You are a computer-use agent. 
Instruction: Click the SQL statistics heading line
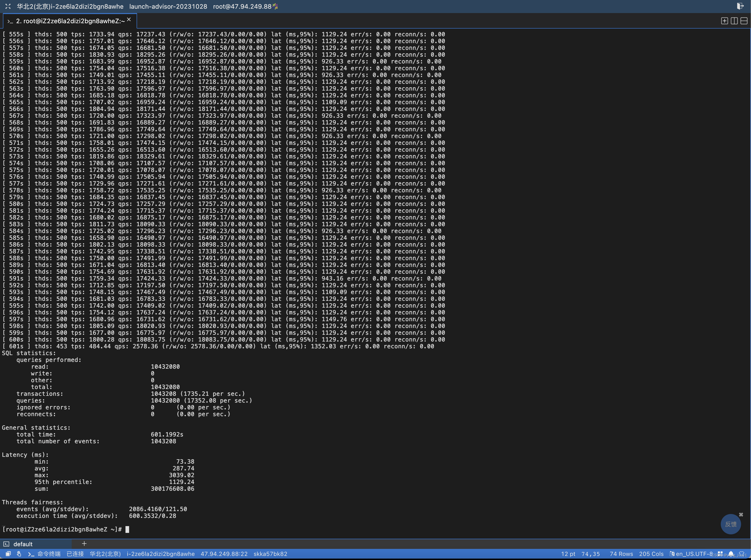point(29,353)
